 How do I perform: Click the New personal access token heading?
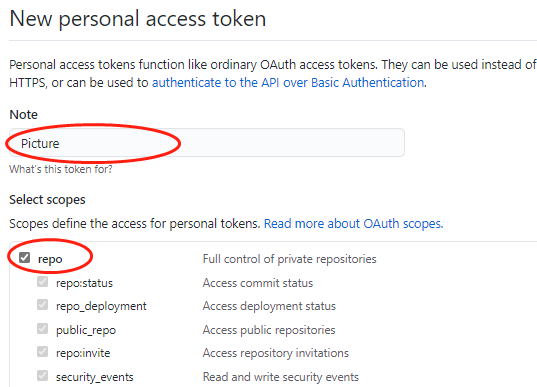pyautogui.click(x=138, y=18)
